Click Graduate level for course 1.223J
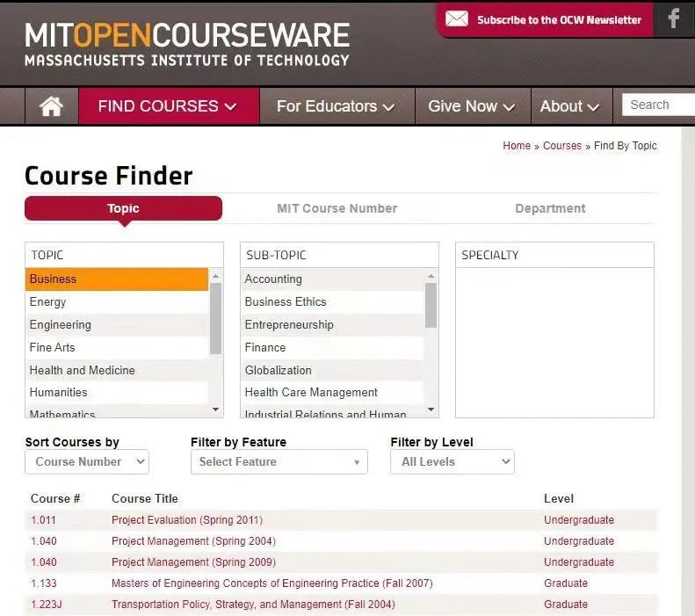695x616 pixels. pyautogui.click(x=566, y=605)
